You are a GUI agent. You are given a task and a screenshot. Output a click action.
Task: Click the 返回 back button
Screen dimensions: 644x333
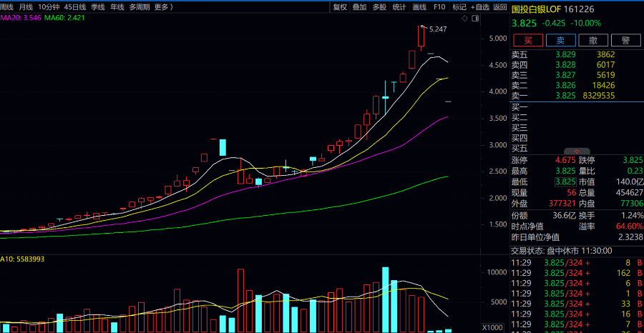click(x=499, y=7)
